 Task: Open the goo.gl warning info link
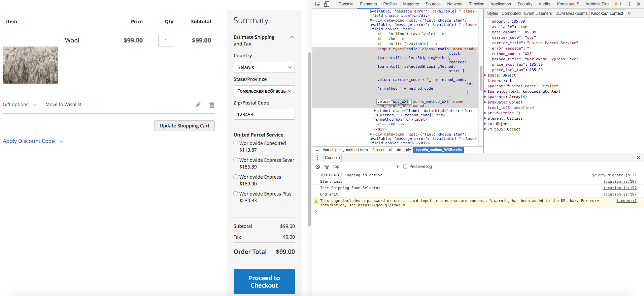pyautogui.click(x=381, y=205)
